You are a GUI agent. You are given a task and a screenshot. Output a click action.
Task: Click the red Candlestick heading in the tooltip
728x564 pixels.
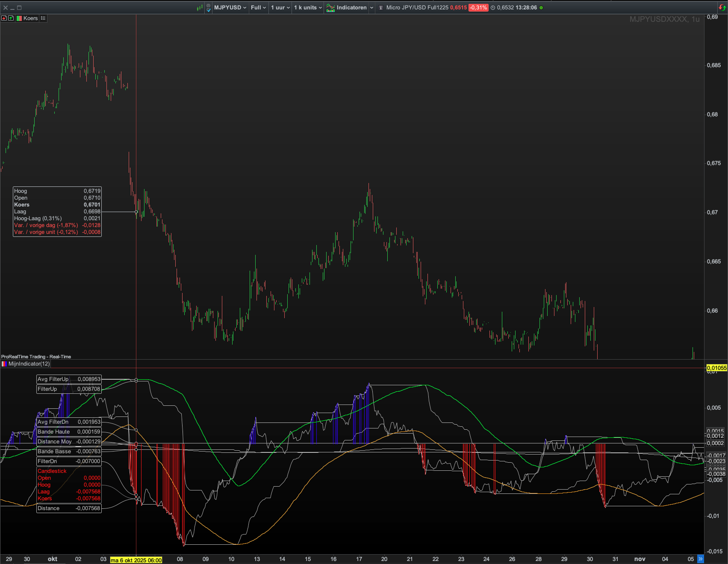pyautogui.click(x=52, y=471)
